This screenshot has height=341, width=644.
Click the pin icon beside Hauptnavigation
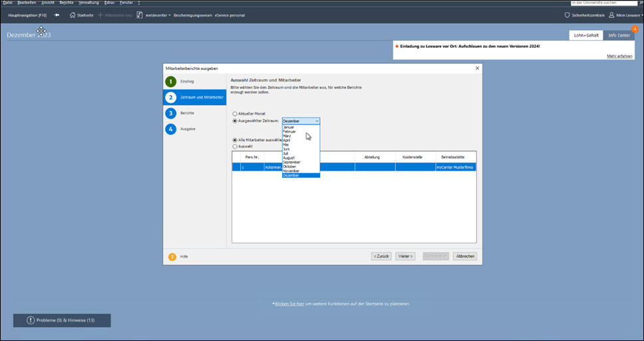pos(57,15)
